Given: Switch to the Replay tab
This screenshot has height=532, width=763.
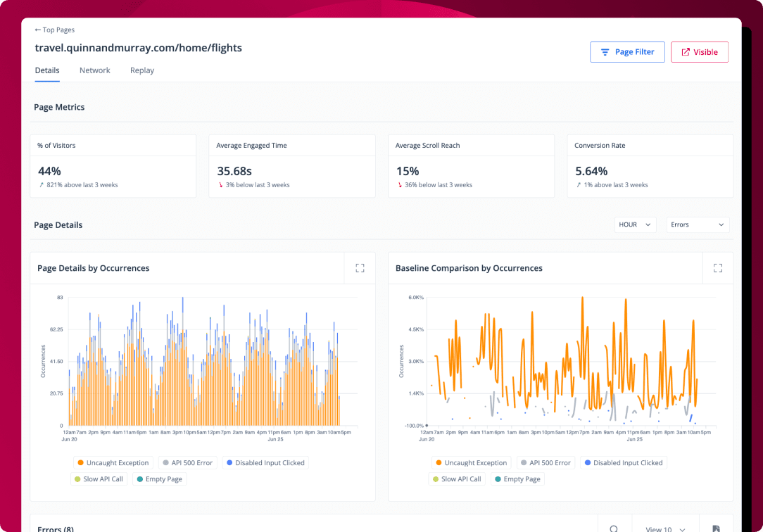Looking at the screenshot, I should (x=141, y=70).
